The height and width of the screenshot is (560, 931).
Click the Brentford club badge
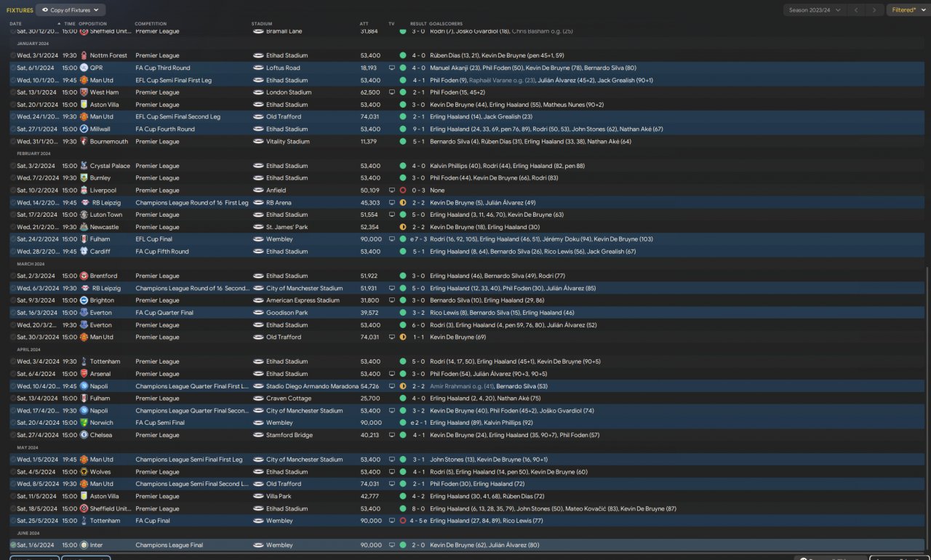(84, 276)
